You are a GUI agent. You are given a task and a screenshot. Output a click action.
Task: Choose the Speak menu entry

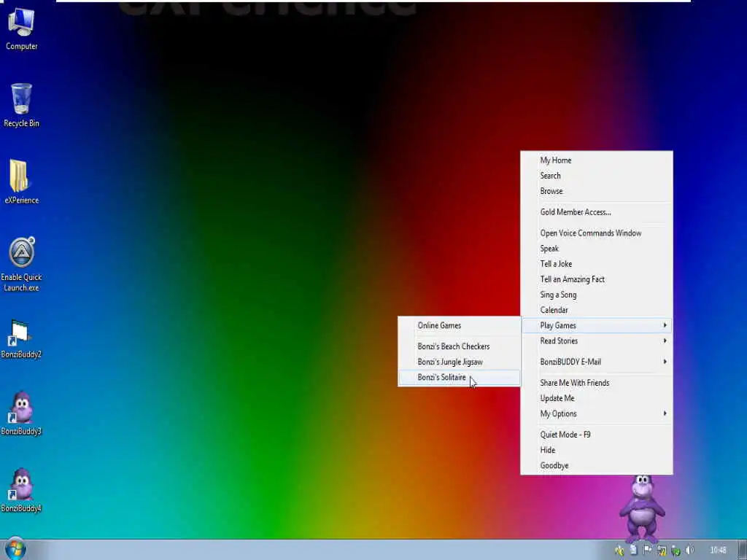point(597,249)
